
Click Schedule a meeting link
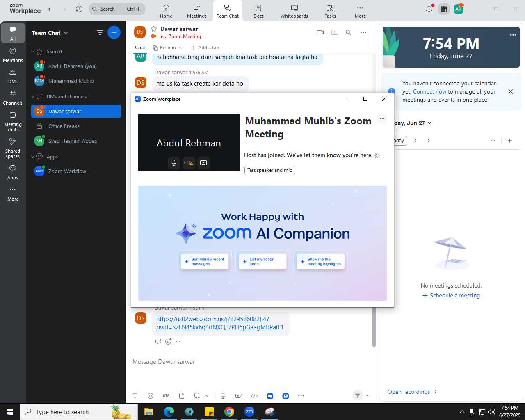click(451, 295)
